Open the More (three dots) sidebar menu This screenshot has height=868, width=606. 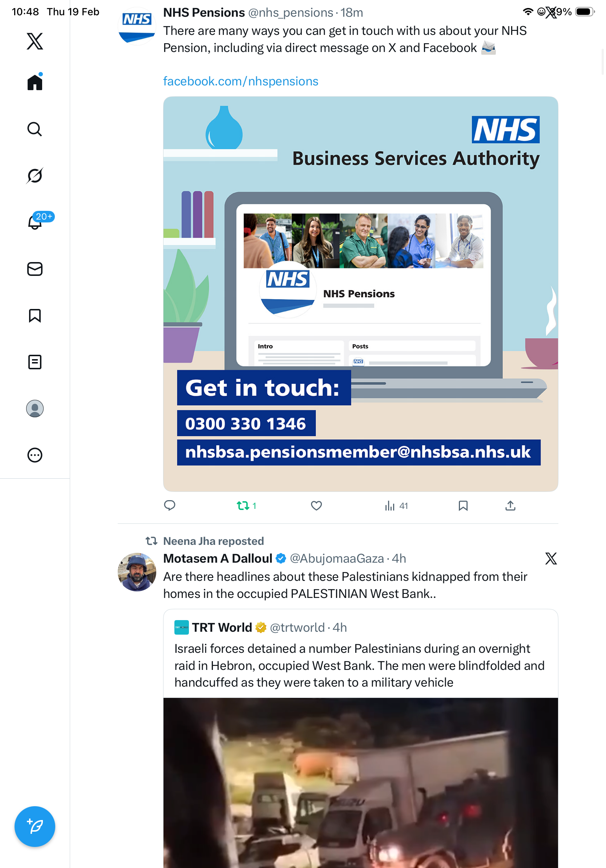click(x=35, y=455)
